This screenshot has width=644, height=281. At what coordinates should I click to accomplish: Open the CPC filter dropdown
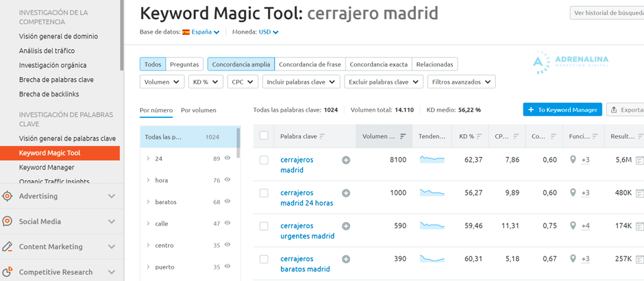243,82
